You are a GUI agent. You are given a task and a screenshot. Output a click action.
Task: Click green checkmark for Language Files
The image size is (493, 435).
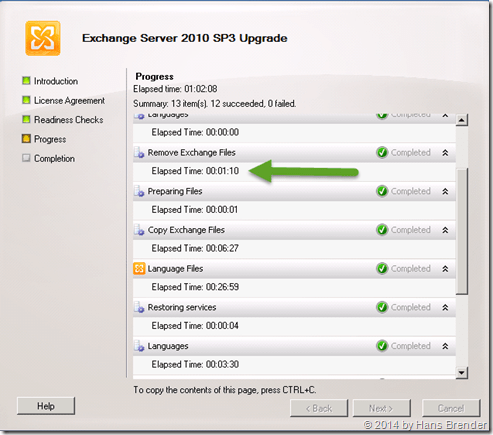click(382, 269)
